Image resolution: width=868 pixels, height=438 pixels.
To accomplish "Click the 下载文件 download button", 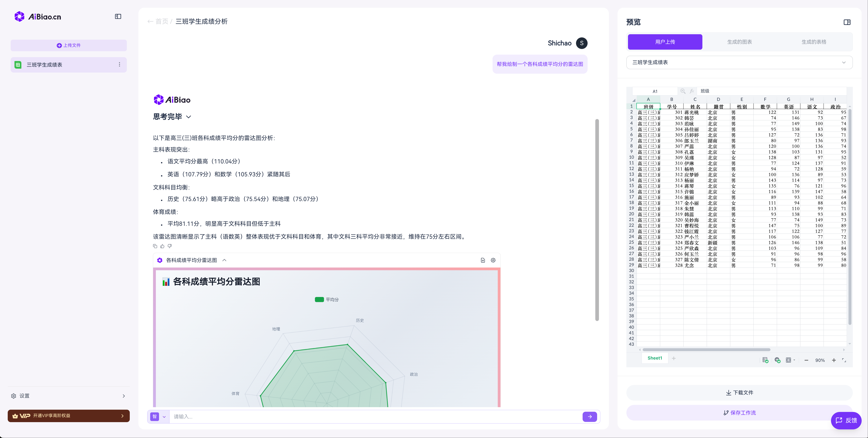I will point(739,393).
